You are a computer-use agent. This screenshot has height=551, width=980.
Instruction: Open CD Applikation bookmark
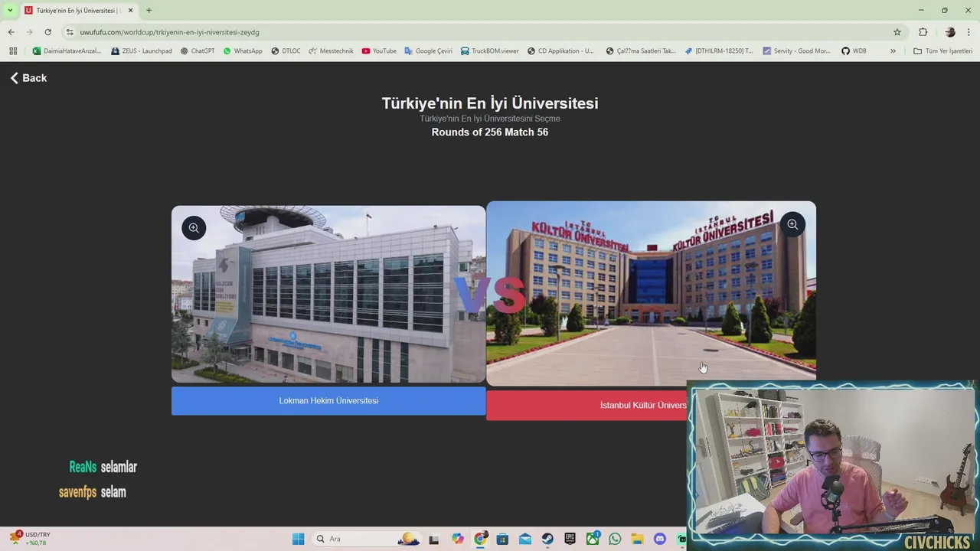point(560,51)
